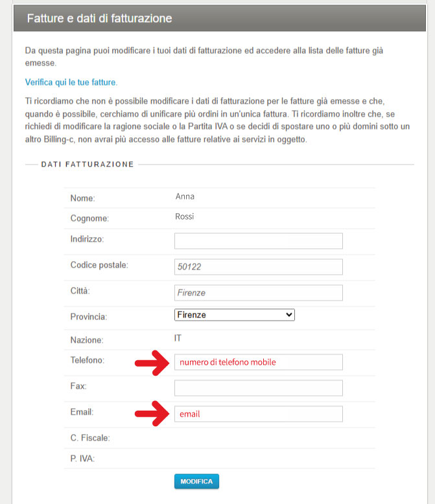The height and width of the screenshot is (504, 435).
Task: Open the "Verifica qui le tue fatture" link
Action: [x=71, y=82]
